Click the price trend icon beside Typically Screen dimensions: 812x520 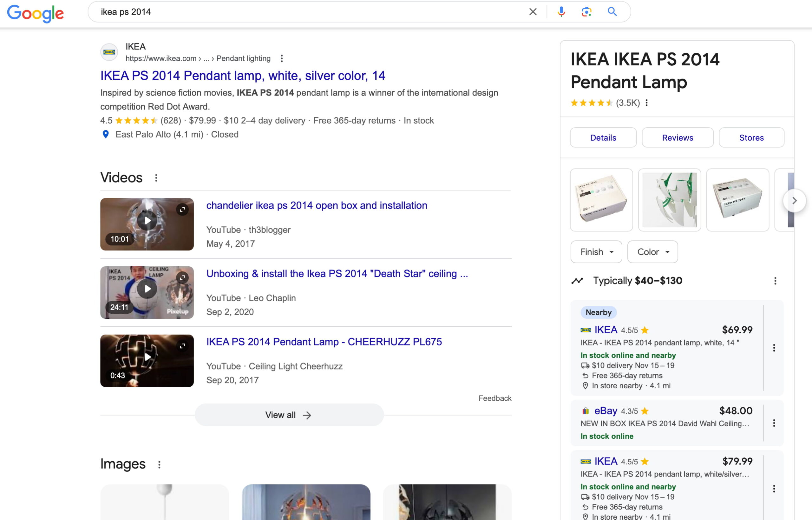[577, 281]
